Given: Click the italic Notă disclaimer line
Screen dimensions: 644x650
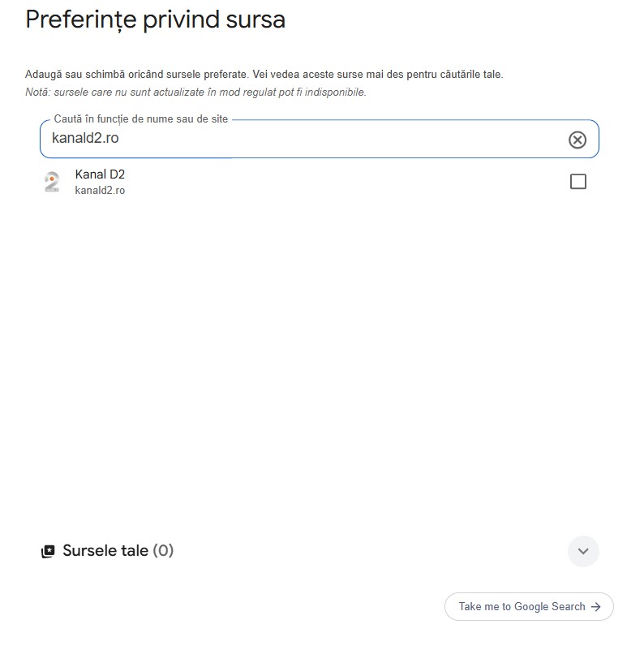Looking at the screenshot, I should pos(195,92).
